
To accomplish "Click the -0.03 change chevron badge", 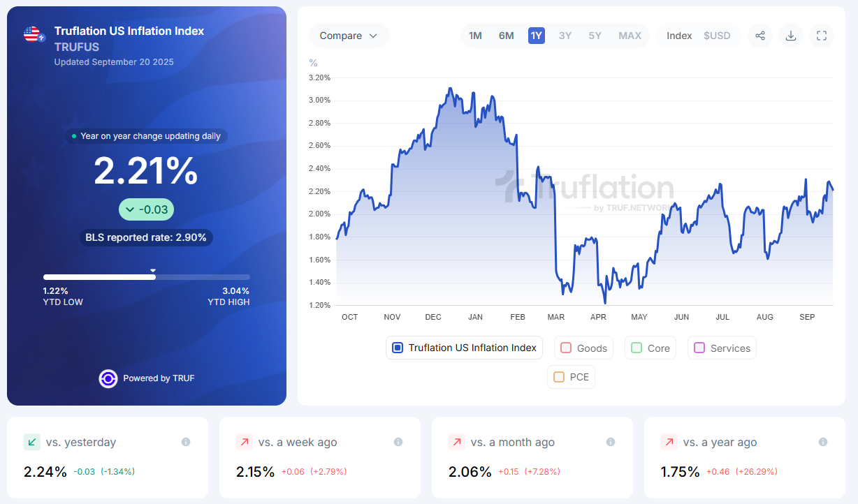I will 146,209.
